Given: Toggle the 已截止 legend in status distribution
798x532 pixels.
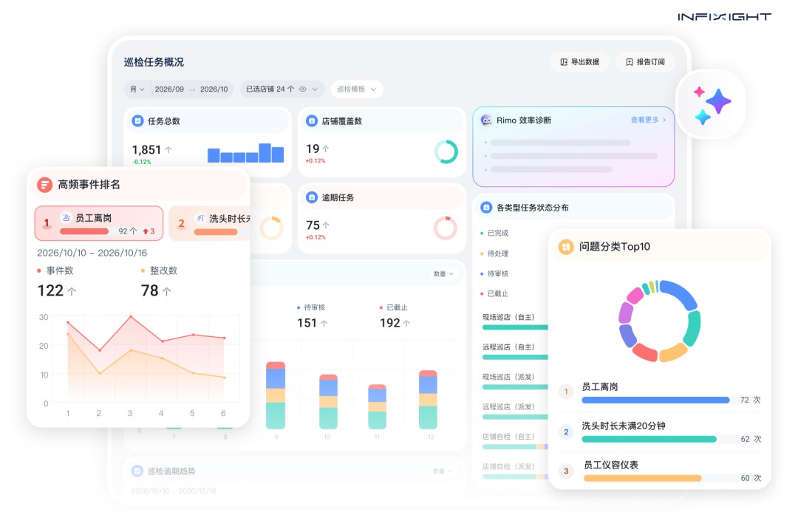Looking at the screenshot, I should [x=494, y=293].
